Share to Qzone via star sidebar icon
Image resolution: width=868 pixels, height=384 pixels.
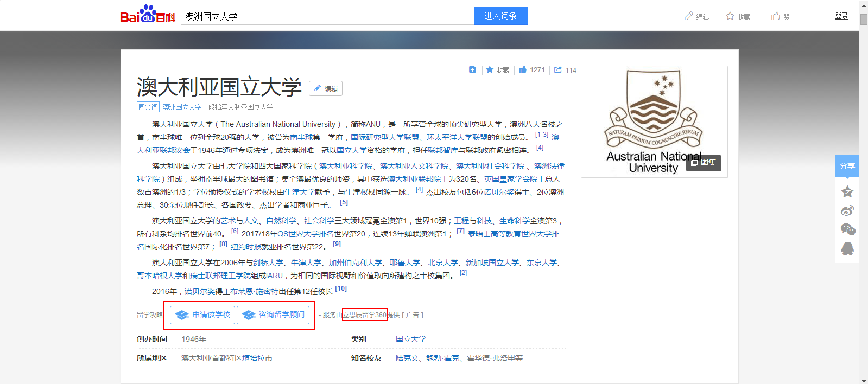847,191
